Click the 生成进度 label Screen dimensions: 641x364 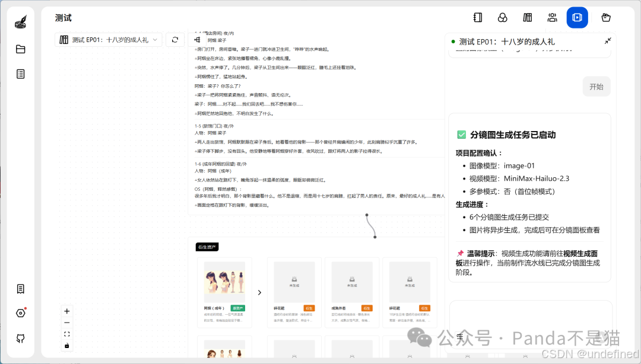click(472, 205)
